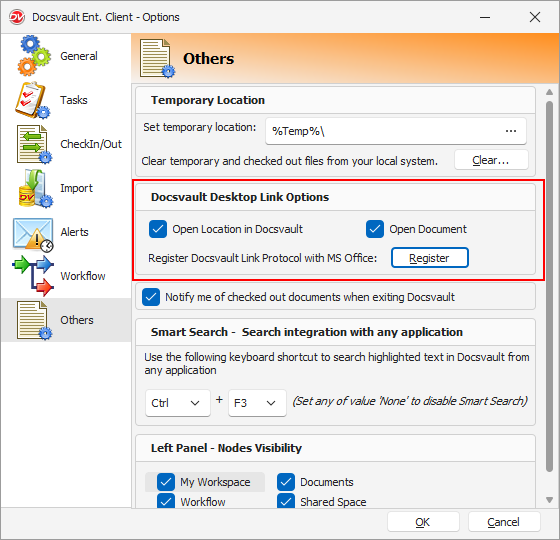Image resolution: width=560 pixels, height=540 pixels.
Task: Browse temporary location with ellipsis button
Action: (511, 131)
